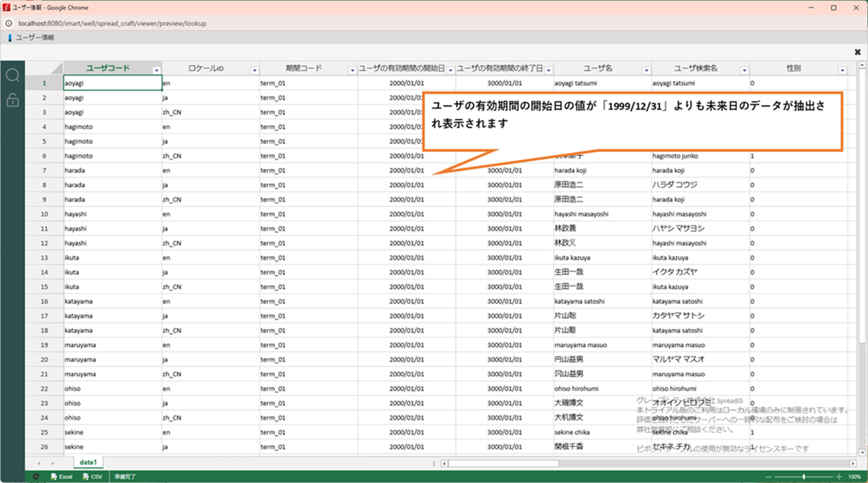Open the ユーザコード column filter dropdown
Viewport: 868px width, 483px height.
tap(156, 70)
